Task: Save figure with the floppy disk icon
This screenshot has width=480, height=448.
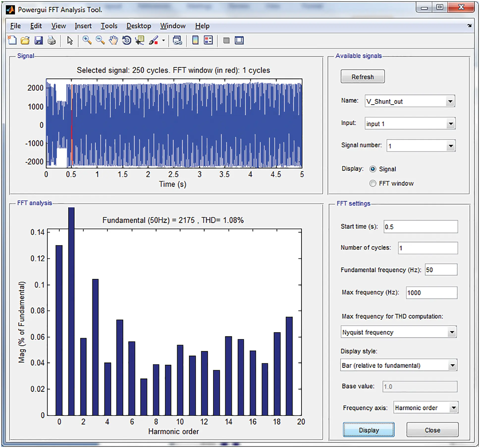Action: point(38,40)
